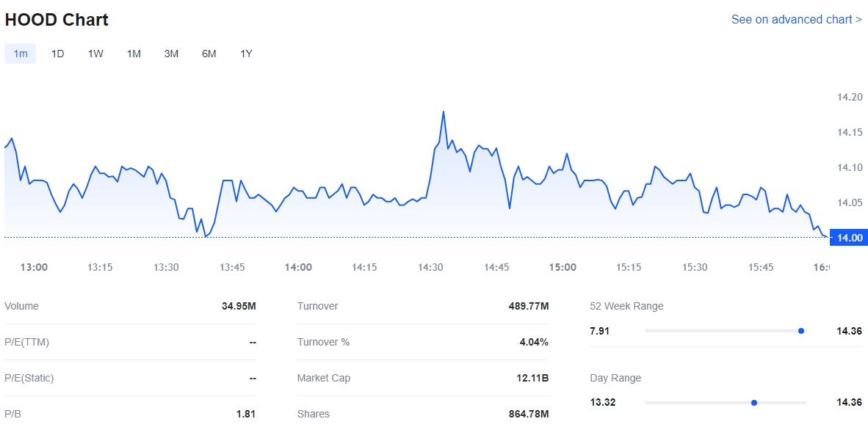Image resolution: width=868 pixels, height=427 pixels.
Task: Click the 13:00 time axis label
Action: pyautogui.click(x=34, y=267)
